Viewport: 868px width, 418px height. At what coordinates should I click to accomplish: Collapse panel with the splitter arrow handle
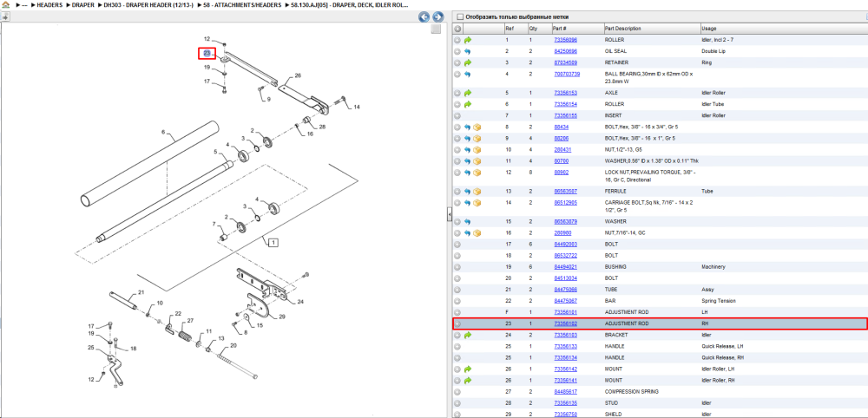point(450,213)
